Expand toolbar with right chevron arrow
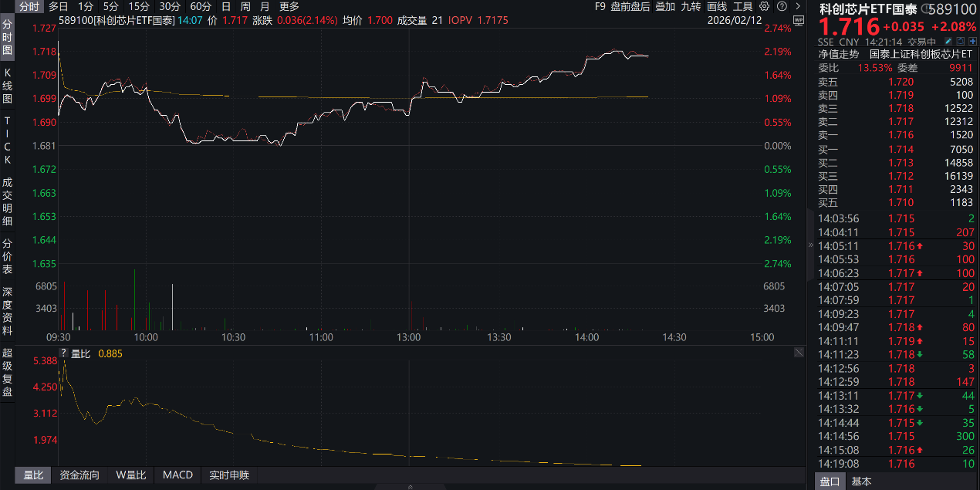Viewport: 980px width, 490px height. pyautogui.click(x=798, y=6)
